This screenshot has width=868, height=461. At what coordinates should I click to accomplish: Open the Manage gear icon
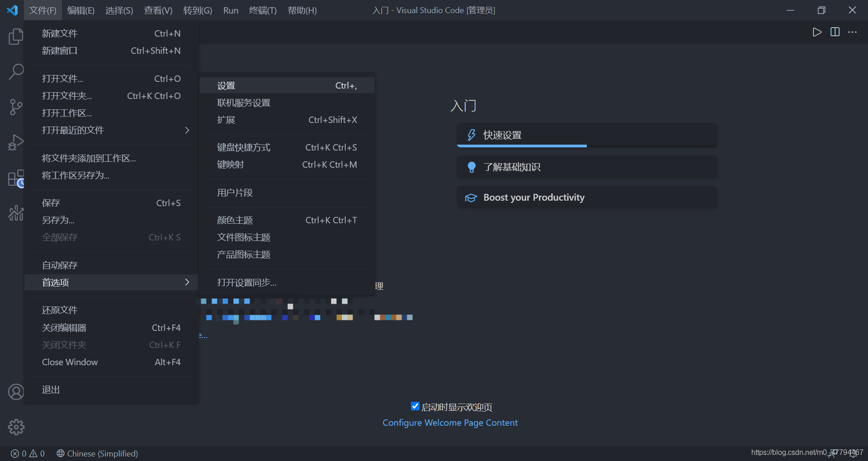pos(16,427)
